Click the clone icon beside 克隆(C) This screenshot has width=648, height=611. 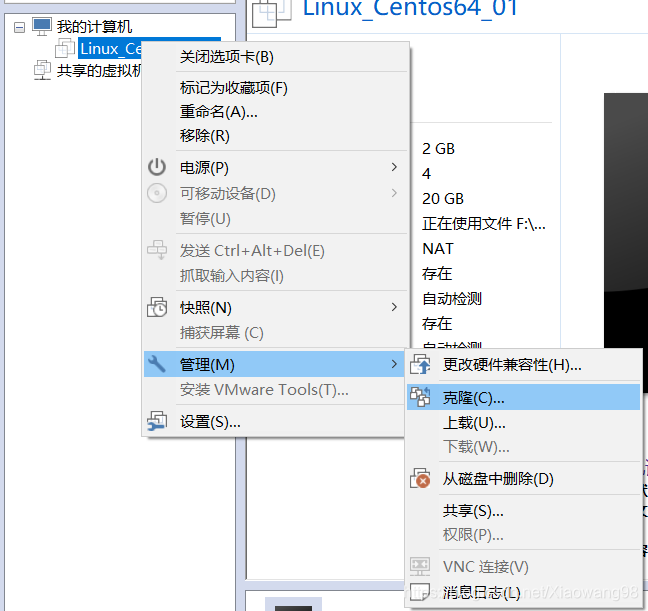tap(420, 397)
